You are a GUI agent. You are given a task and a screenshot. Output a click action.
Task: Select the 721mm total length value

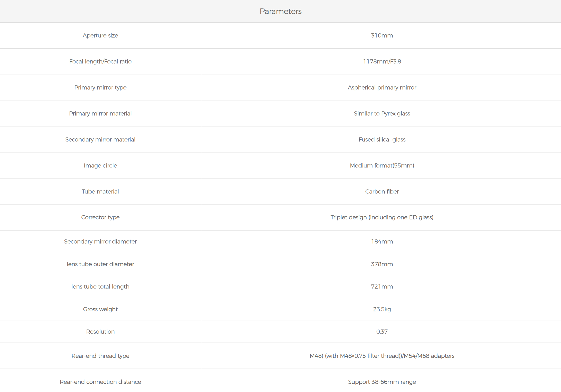pos(382,287)
